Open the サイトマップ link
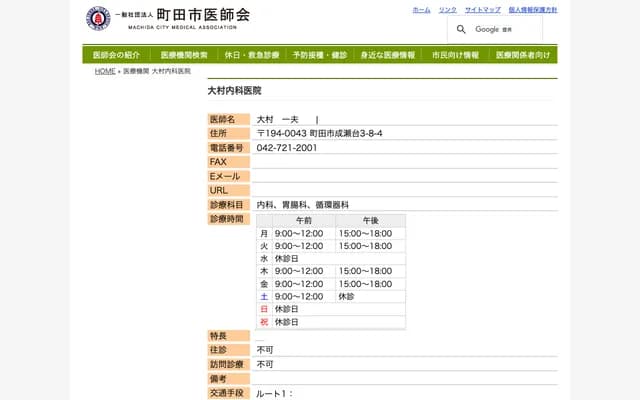 pos(482,9)
